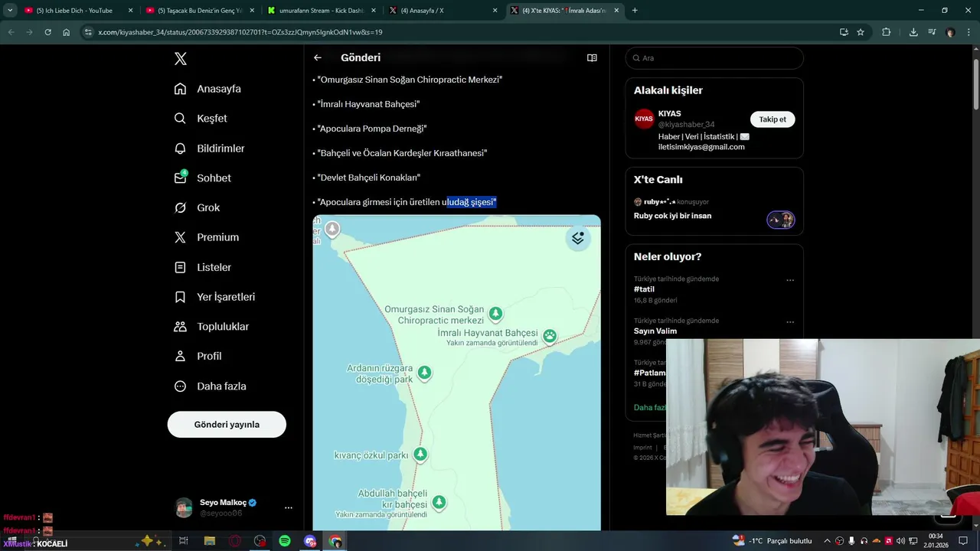The width and height of the screenshot is (980, 551).
Task: Click İmralı Hayvanat Bahçesi paw marker
Action: click(x=549, y=336)
